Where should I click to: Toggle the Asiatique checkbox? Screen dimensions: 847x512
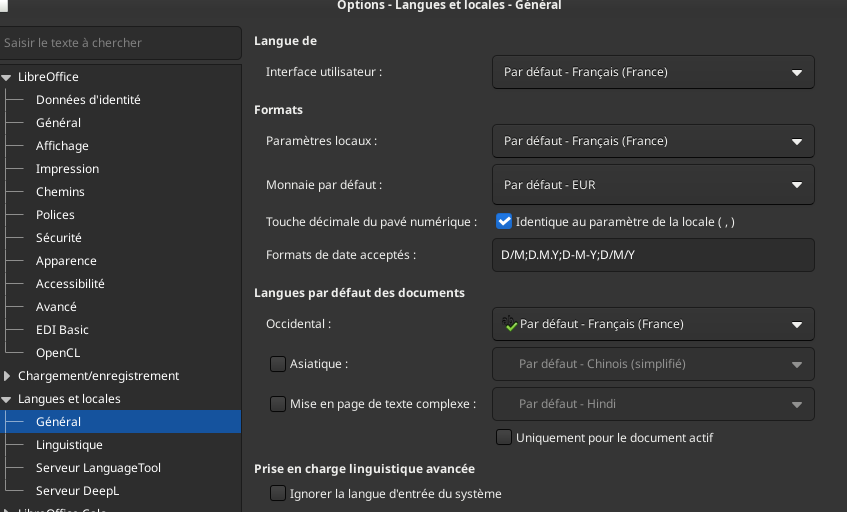pyautogui.click(x=278, y=364)
